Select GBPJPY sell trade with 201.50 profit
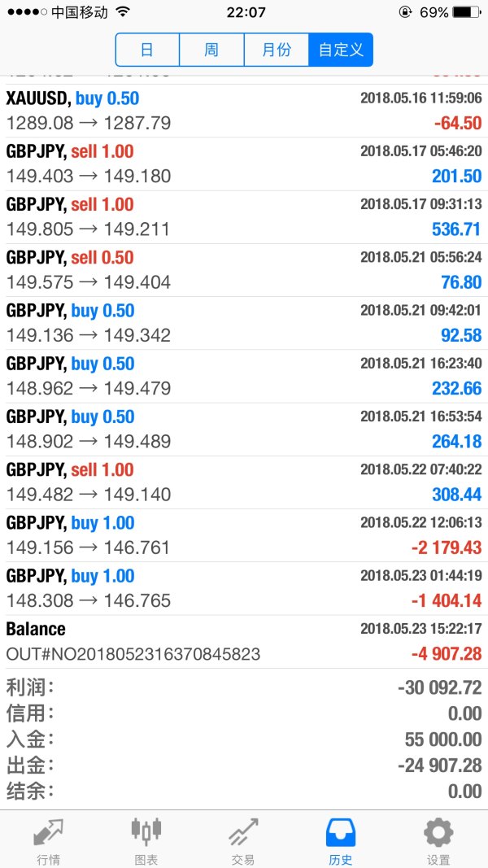 pos(244,164)
